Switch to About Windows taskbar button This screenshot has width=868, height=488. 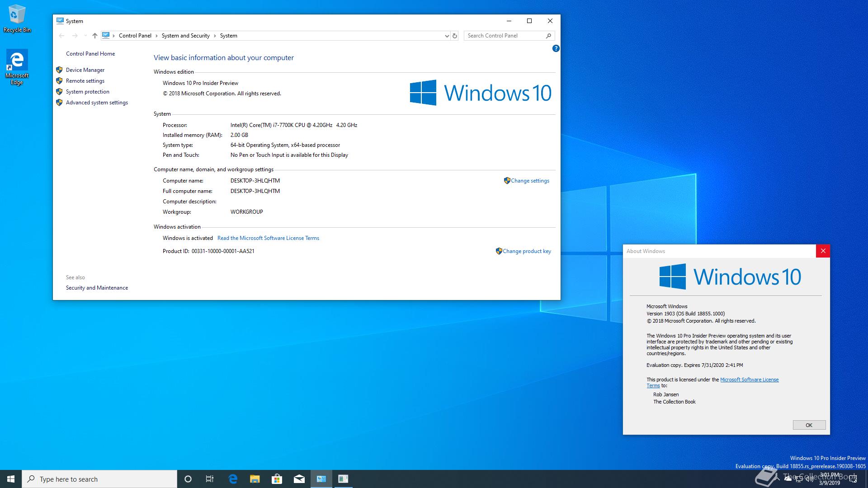pos(343,479)
